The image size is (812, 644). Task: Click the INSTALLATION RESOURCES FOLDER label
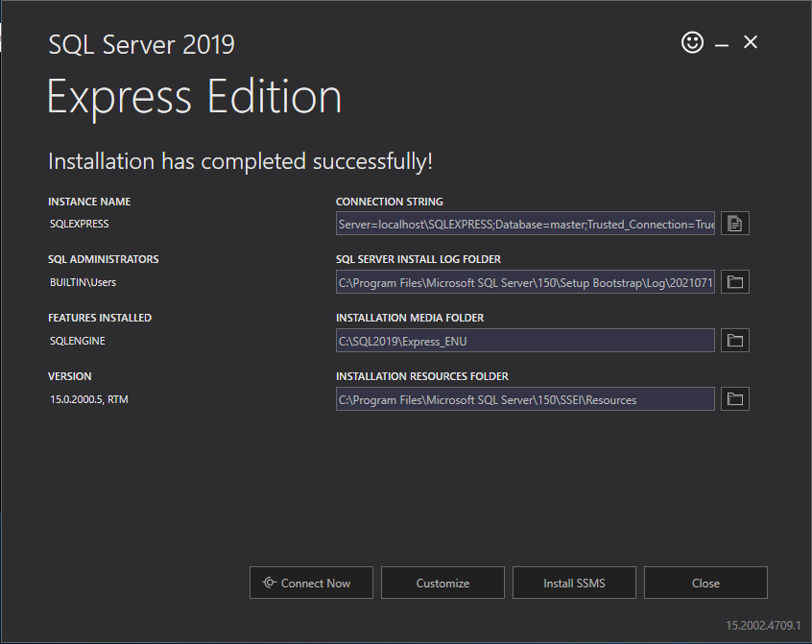pos(422,376)
